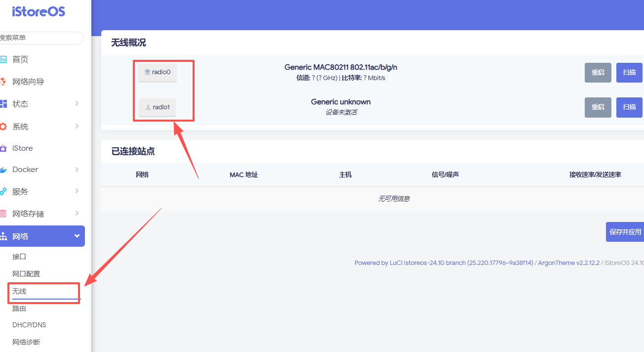Click the 网络 topology icon
This screenshot has width=644, height=352.
pos(3,236)
